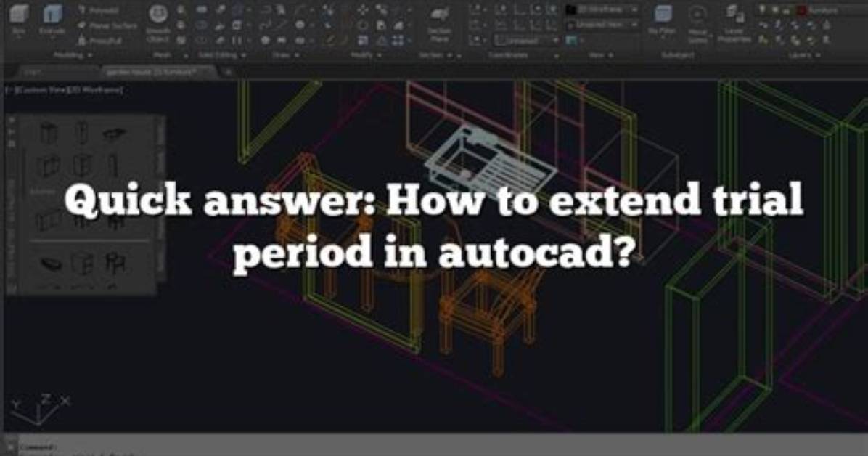The width and height of the screenshot is (868, 456).
Task: Select the box block in bottom palette row
Action: tap(83, 264)
